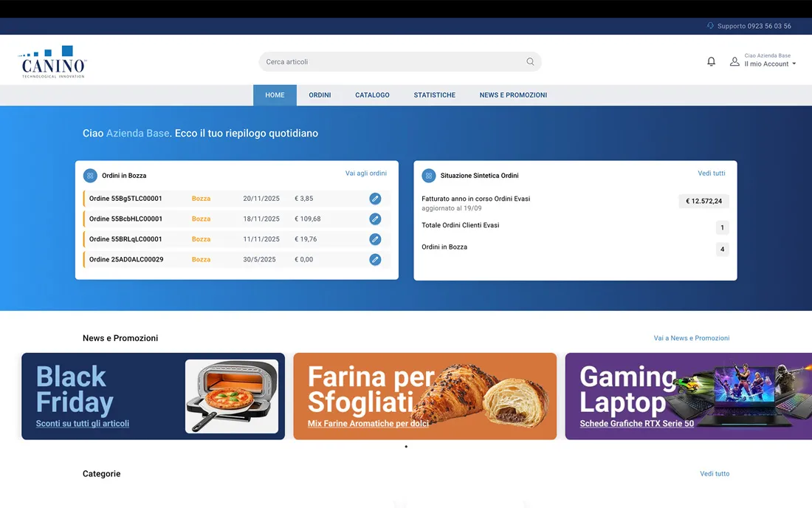This screenshot has width=812, height=508.
Task: Click the Ordini in Bozza panel icon
Action: [90, 176]
